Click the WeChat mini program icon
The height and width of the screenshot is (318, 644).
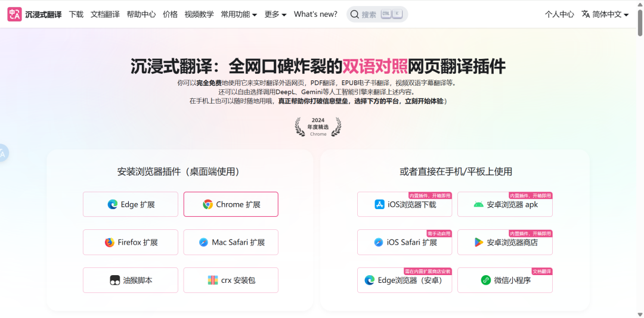(486, 280)
